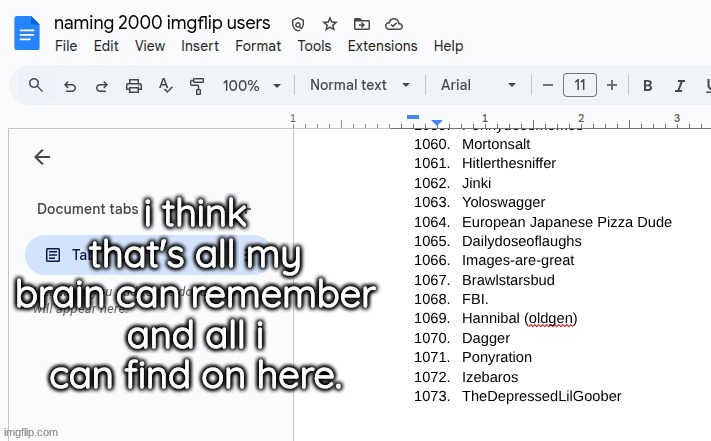Increase font size with plus button
This screenshot has height=441, width=711.
612,85
